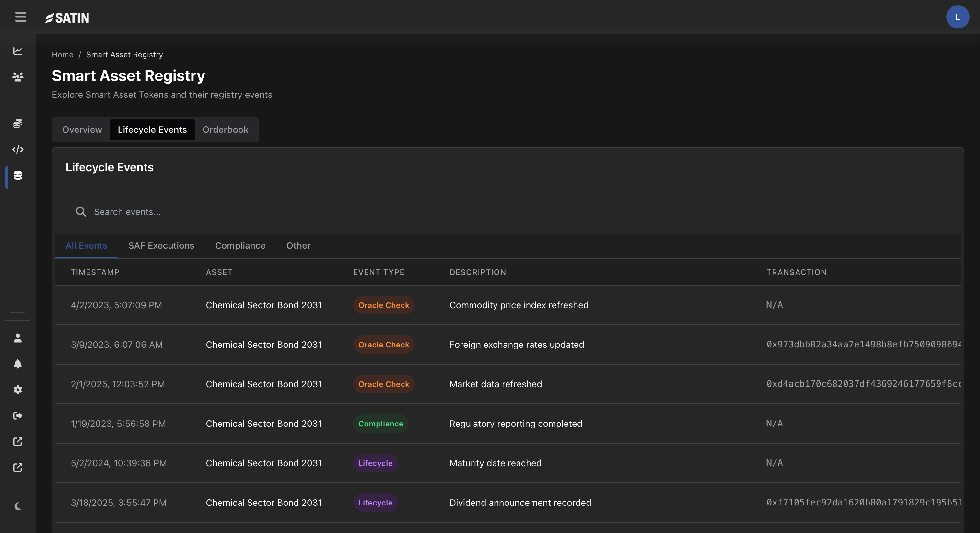This screenshot has height=533, width=980.
Task: Toggle dark mode moon icon
Action: pyautogui.click(x=18, y=506)
